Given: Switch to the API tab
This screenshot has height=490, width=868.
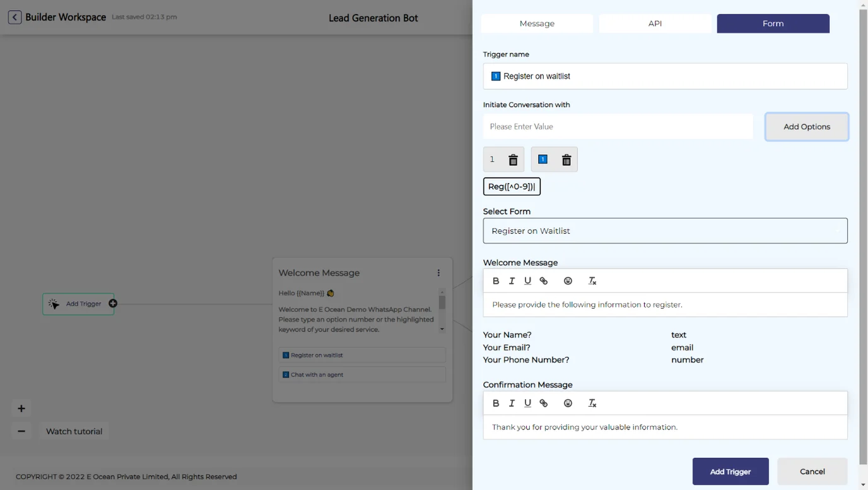Looking at the screenshot, I should tap(655, 23).
